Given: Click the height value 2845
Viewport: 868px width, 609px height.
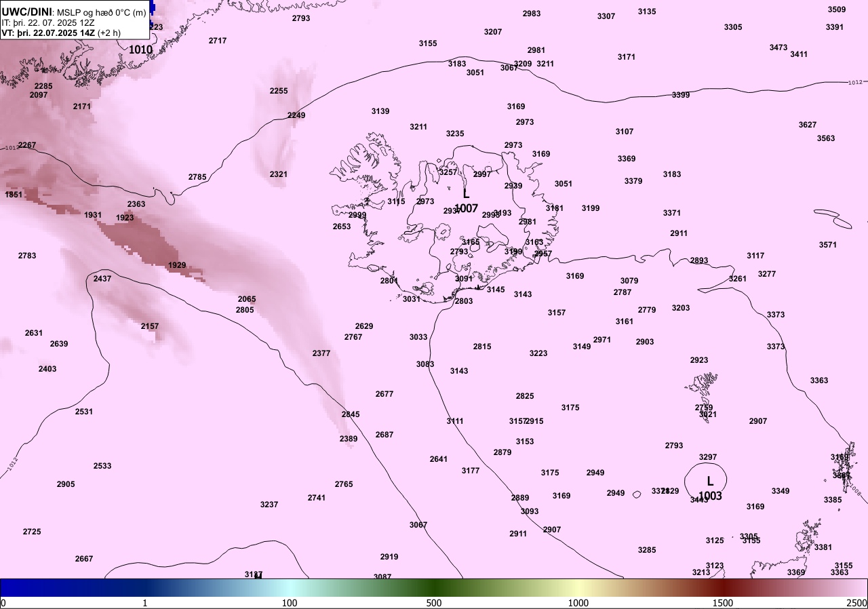Looking at the screenshot, I should [351, 414].
